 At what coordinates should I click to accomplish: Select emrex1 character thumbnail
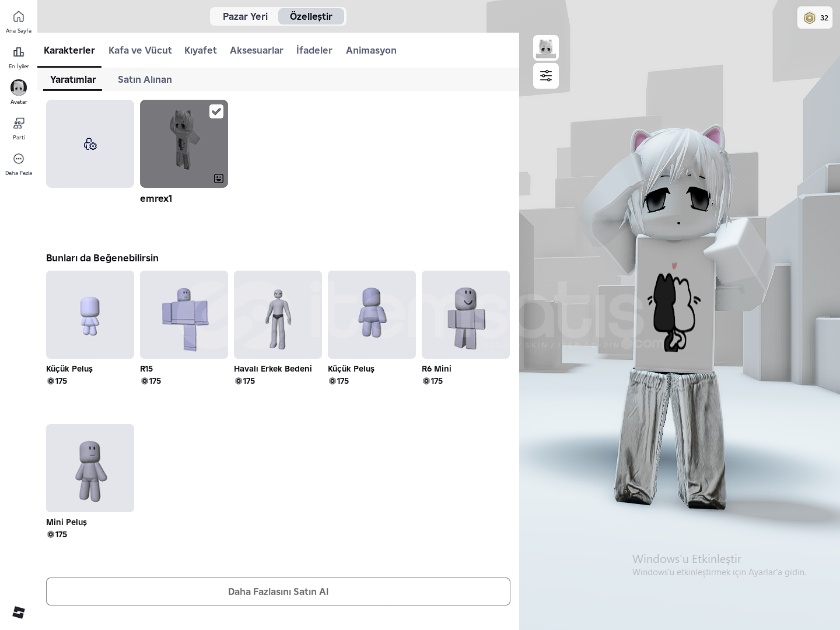point(184,143)
